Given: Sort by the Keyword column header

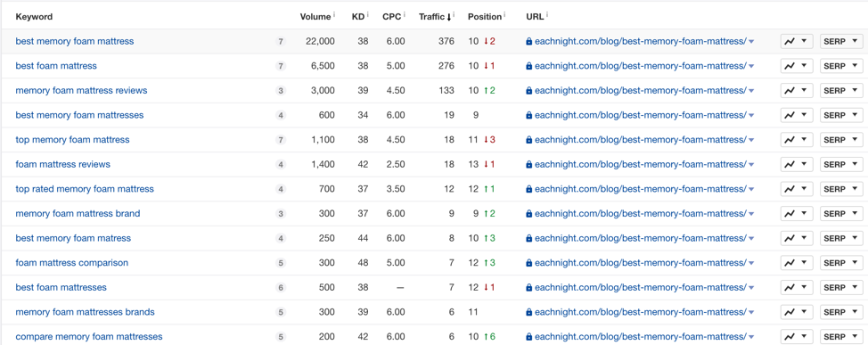Looking at the screenshot, I should click(35, 17).
